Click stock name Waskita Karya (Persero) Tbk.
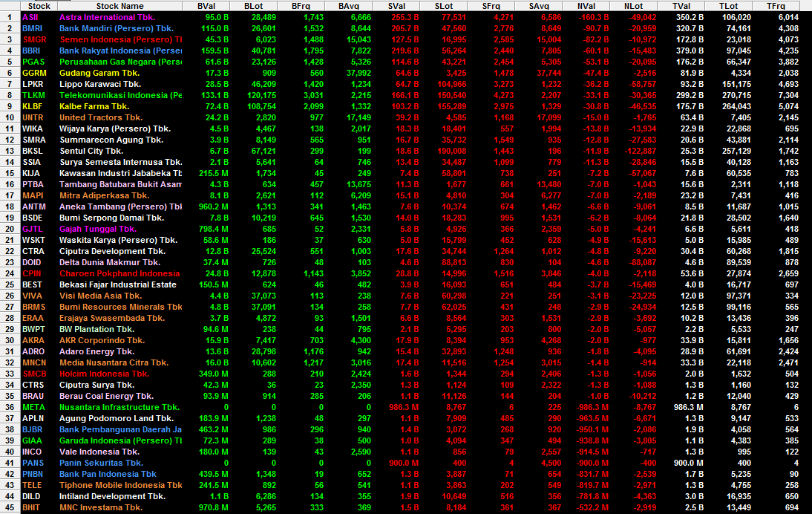This screenshot has width=812, height=514. click(118, 240)
